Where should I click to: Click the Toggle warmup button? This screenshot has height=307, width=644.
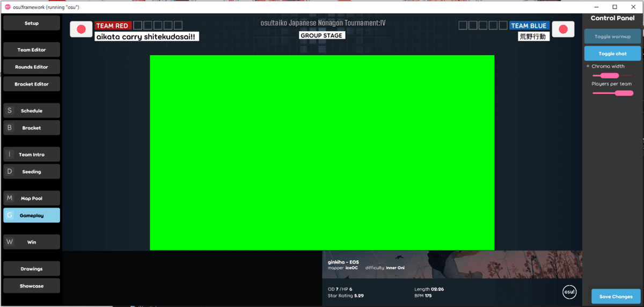(x=612, y=36)
